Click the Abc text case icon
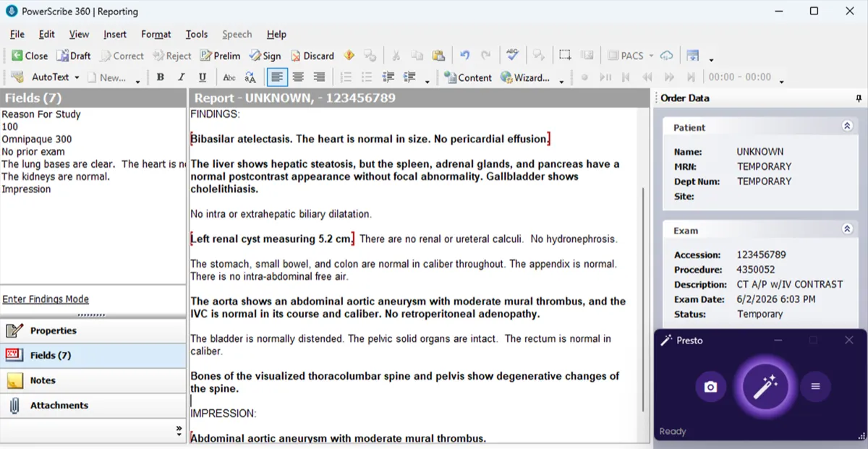 [229, 77]
